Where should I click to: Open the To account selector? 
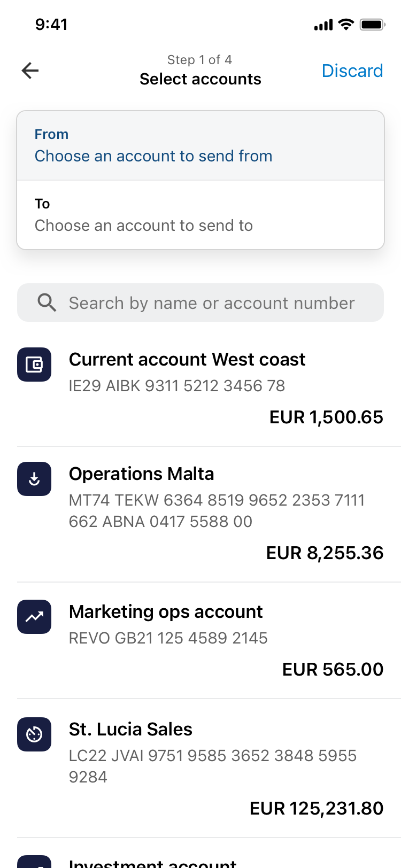click(200, 215)
